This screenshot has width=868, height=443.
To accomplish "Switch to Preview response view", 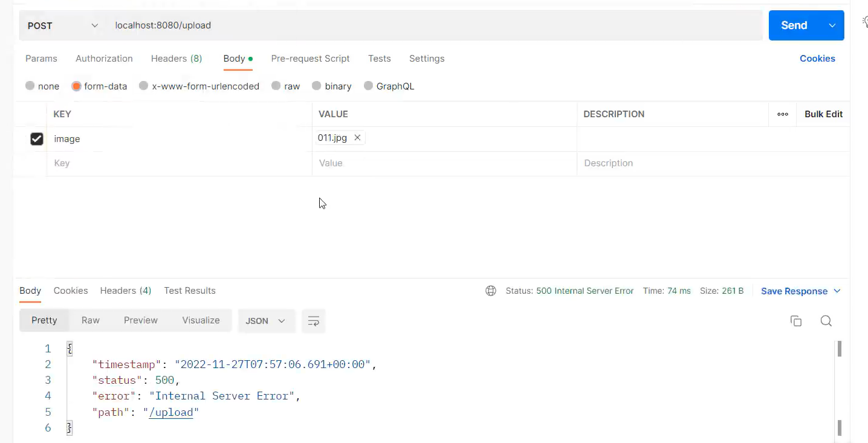I will (141, 320).
